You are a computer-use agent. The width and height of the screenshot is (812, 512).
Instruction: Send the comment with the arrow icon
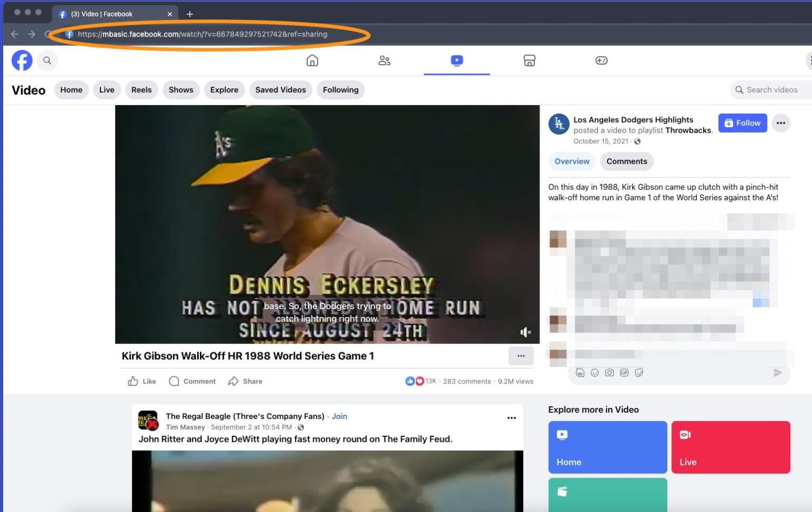tap(777, 373)
